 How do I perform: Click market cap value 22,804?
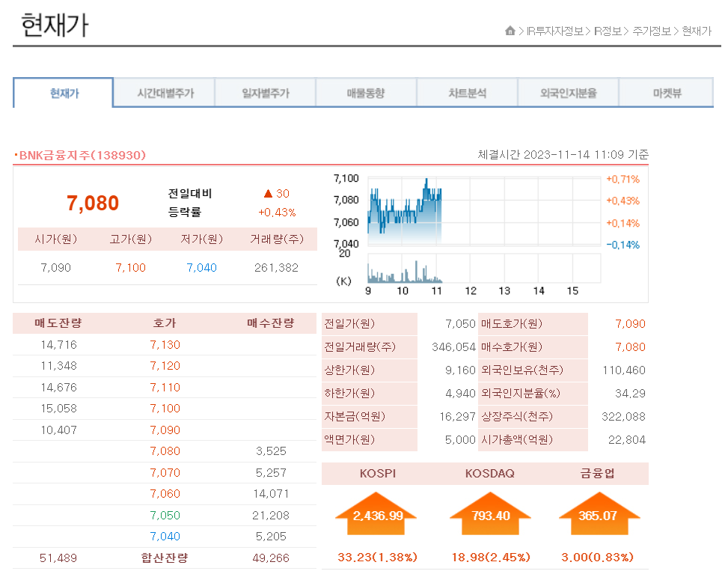[627, 440]
